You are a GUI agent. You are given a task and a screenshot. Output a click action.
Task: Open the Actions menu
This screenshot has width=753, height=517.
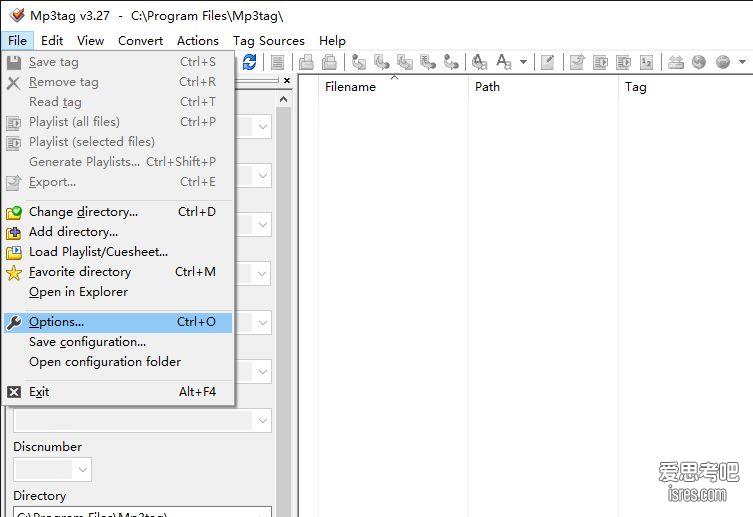pyautogui.click(x=197, y=41)
